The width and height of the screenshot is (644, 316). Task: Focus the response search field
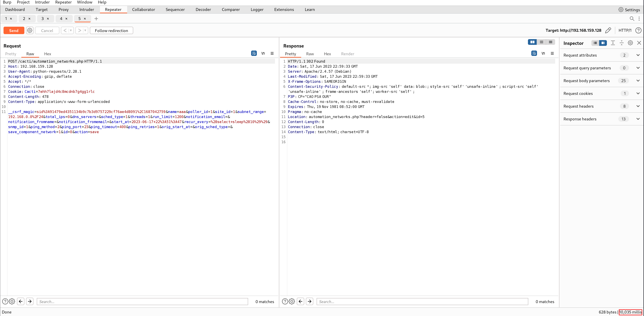click(x=422, y=302)
